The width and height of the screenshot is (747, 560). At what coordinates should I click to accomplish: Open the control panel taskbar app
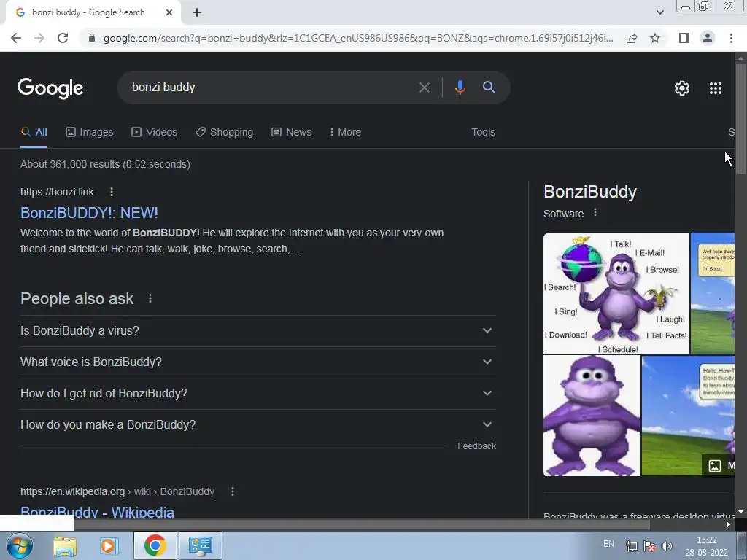[200, 545]
